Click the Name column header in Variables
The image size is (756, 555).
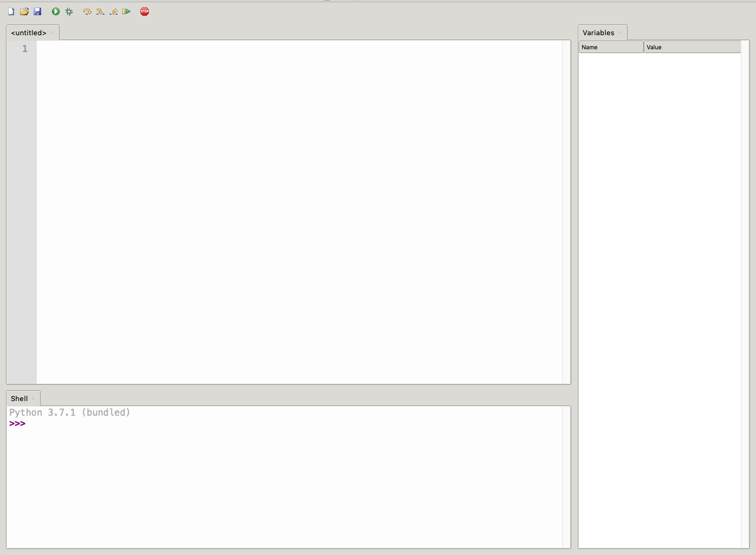tap(611, 47)
